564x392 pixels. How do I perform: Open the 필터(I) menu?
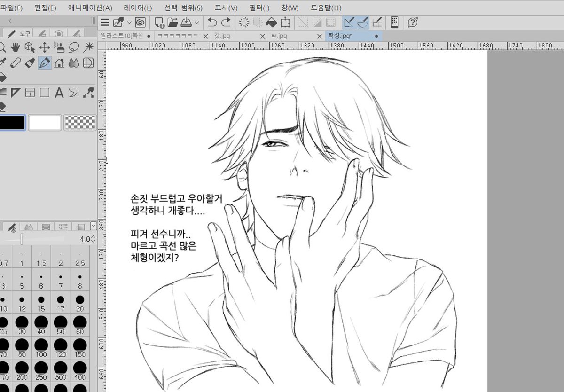(260, 8)
